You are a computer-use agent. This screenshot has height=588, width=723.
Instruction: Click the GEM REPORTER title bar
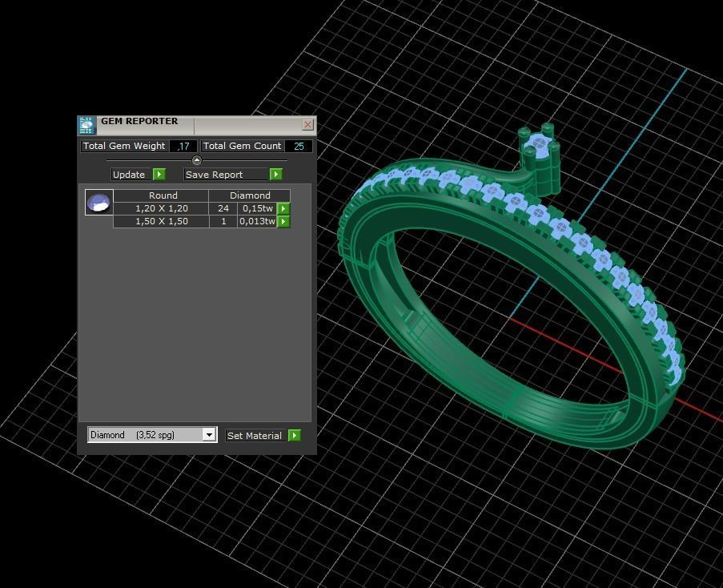coord(199,125)
